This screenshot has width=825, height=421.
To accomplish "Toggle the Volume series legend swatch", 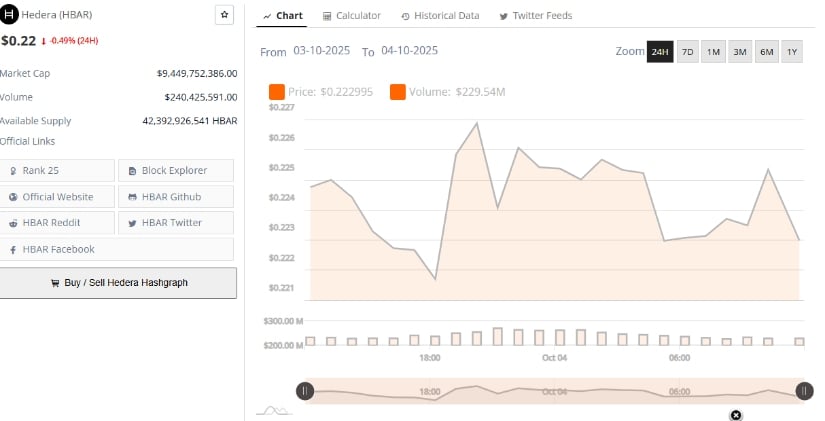I will pos(397,92).
